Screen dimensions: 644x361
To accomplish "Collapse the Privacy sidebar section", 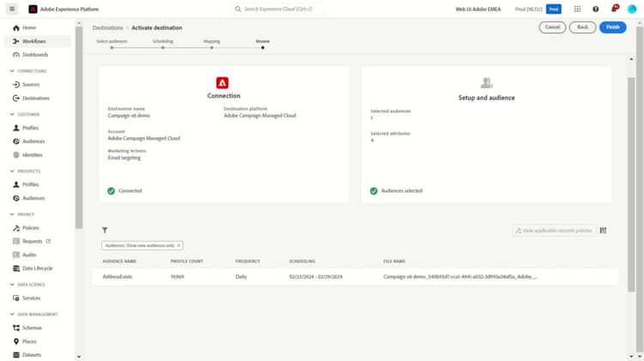I will [x=12, y=214].
